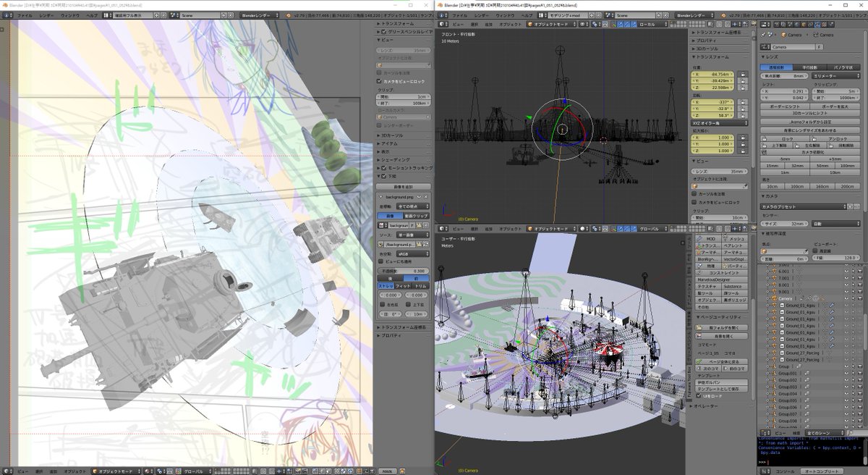Open the ビュー menu in the front-view header

tap(458, 24)
